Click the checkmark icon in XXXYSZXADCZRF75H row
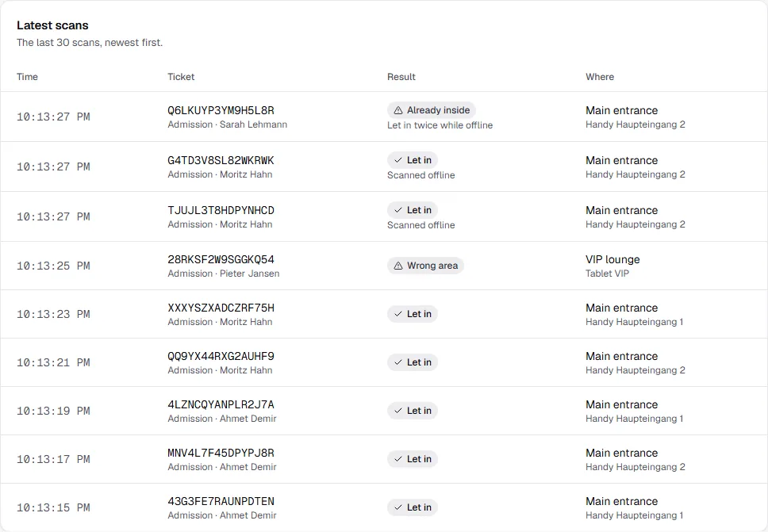768x532 pixels. point(398,314)
